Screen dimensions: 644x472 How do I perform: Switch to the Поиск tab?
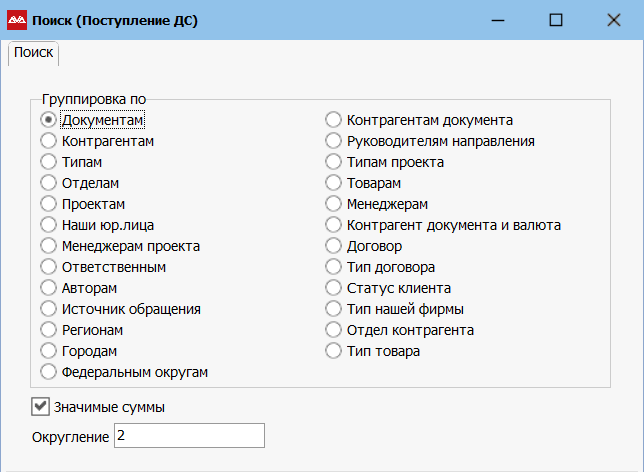(33, 53)
